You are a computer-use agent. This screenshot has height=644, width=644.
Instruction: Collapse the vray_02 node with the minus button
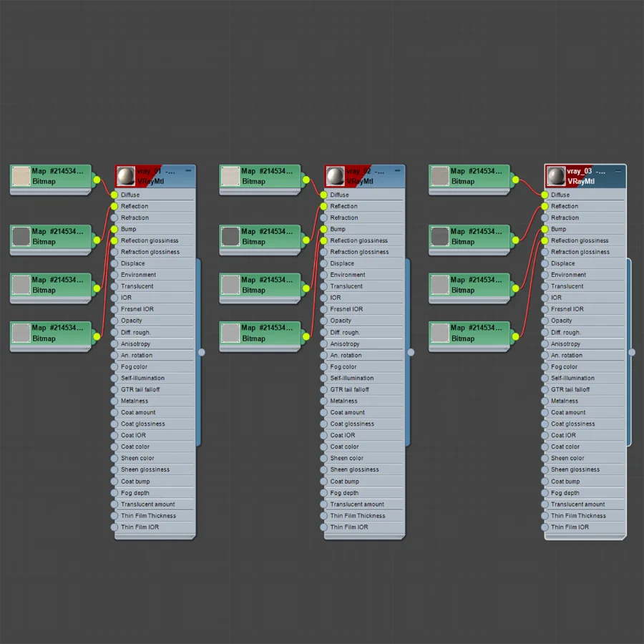[398, 170]
